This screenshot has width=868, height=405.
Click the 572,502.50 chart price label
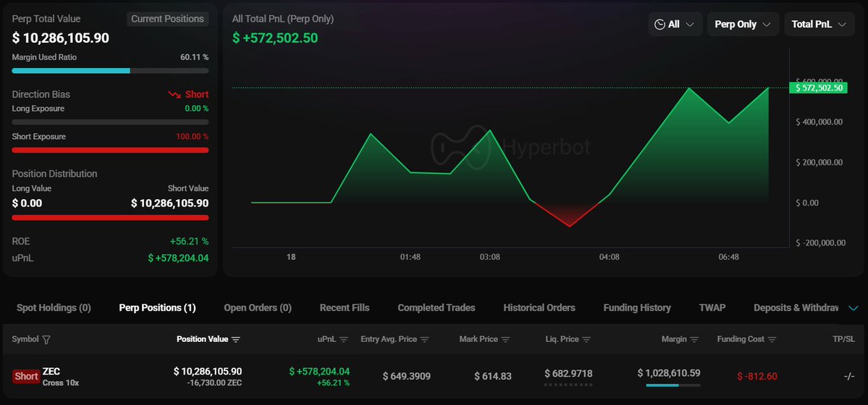(819, 88)
